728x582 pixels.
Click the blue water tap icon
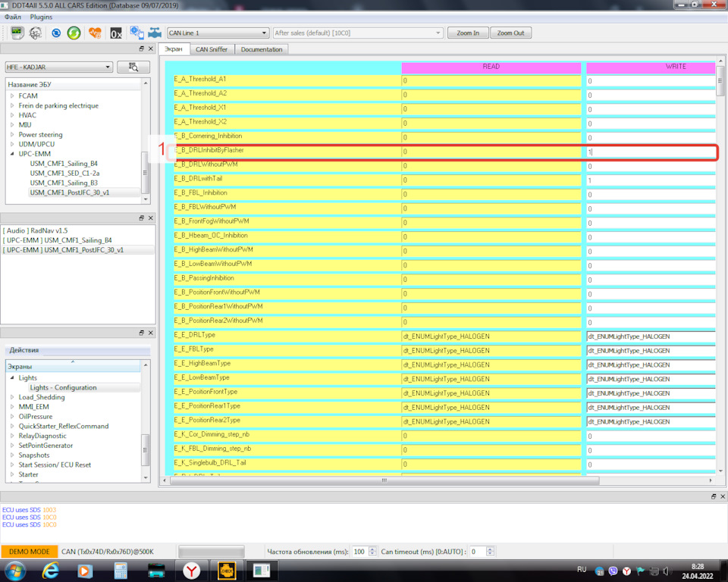pos(155,33)
